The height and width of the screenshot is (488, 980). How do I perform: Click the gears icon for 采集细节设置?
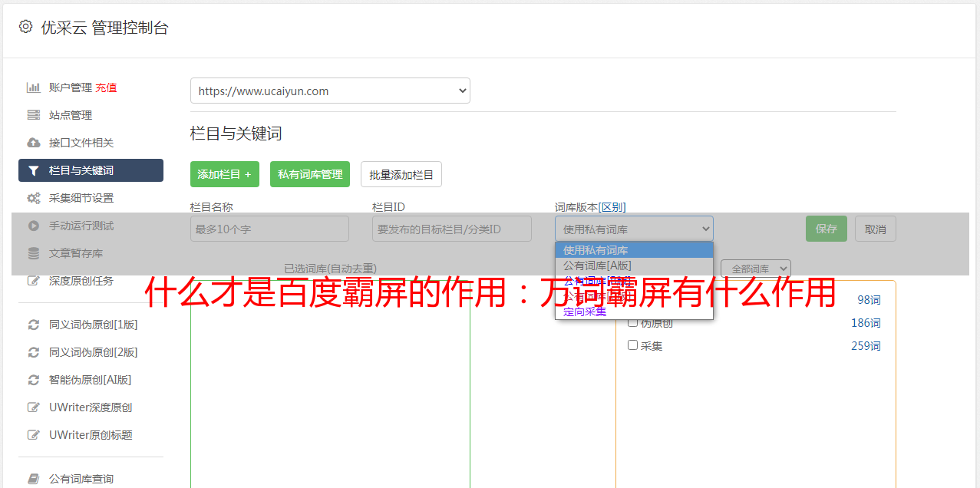[33, 198]
